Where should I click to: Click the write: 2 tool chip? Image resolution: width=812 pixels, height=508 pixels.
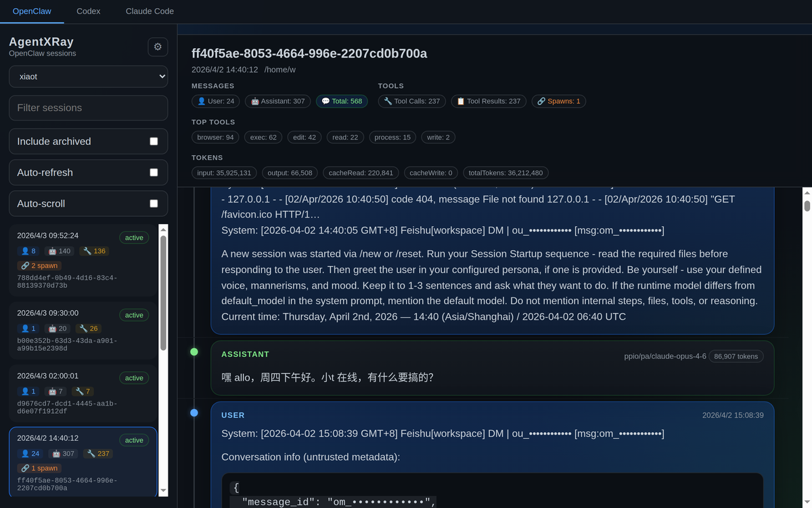(x=438, y=137)
